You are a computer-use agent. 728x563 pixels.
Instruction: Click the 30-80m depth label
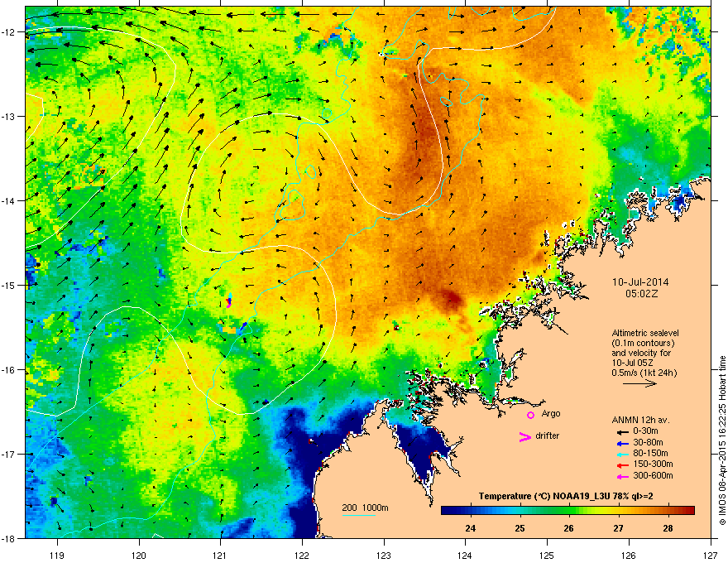[x=648, y=442]
